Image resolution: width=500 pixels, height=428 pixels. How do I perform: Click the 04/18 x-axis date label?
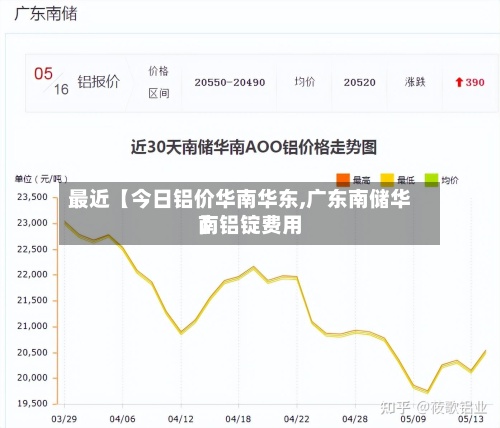click(x=238, y=419)
